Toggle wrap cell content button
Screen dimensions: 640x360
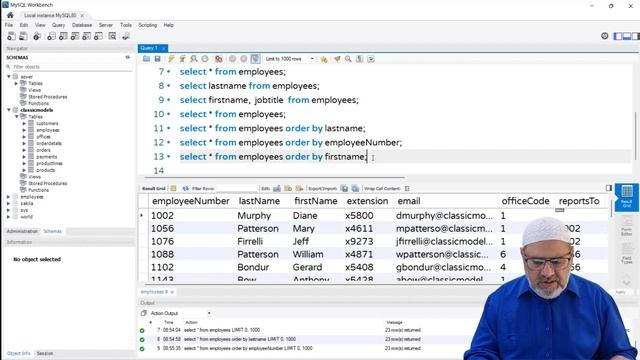tap(407, 188)
